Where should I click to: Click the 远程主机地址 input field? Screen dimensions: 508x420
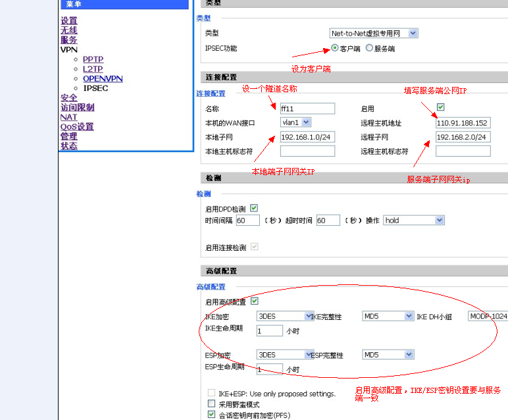click(x=463, y=123)
